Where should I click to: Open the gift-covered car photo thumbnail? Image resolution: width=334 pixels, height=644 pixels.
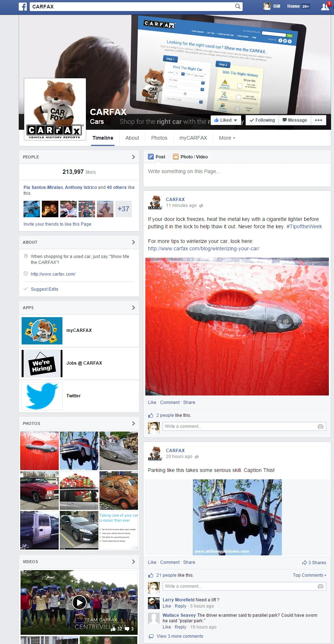click(x=79, y=490)
